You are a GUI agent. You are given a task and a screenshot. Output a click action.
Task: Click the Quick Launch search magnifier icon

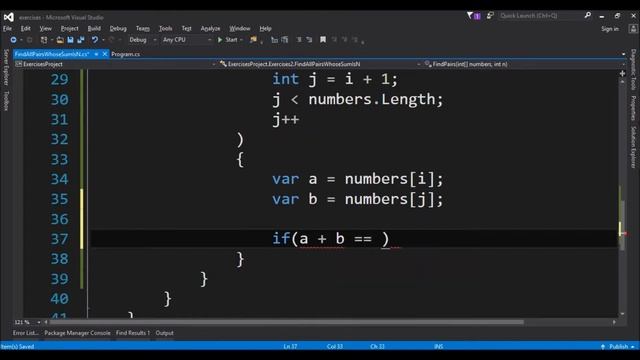(x=588, y=16)
